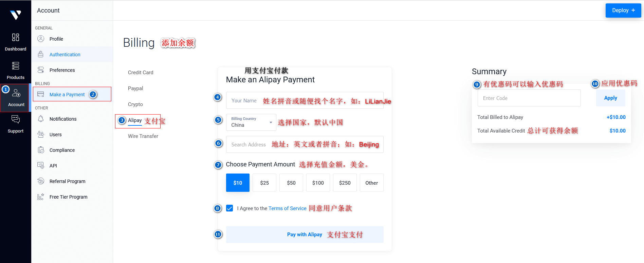The image size is (644, 263).
Task: Click the Make a Payment card icon
Action: (x=41, y=94)
